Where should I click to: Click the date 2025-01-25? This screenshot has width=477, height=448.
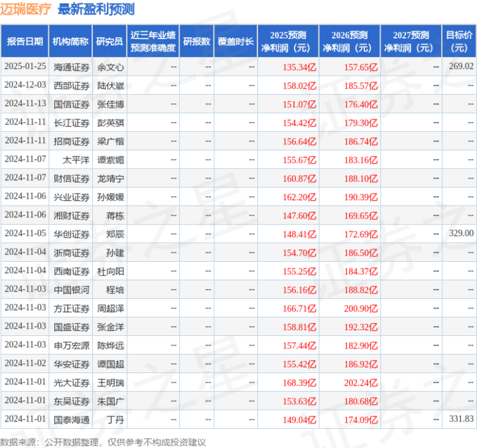[25, 66]
